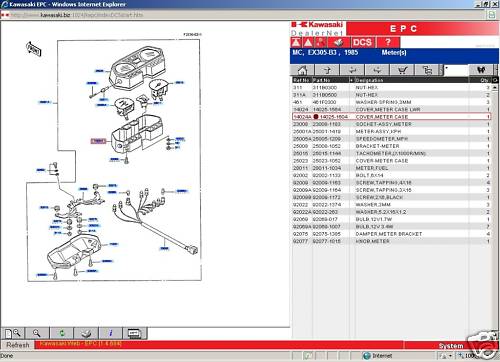Print the diagram using bottom printer icon
The image size is (500, 362).
pos(86,333)
